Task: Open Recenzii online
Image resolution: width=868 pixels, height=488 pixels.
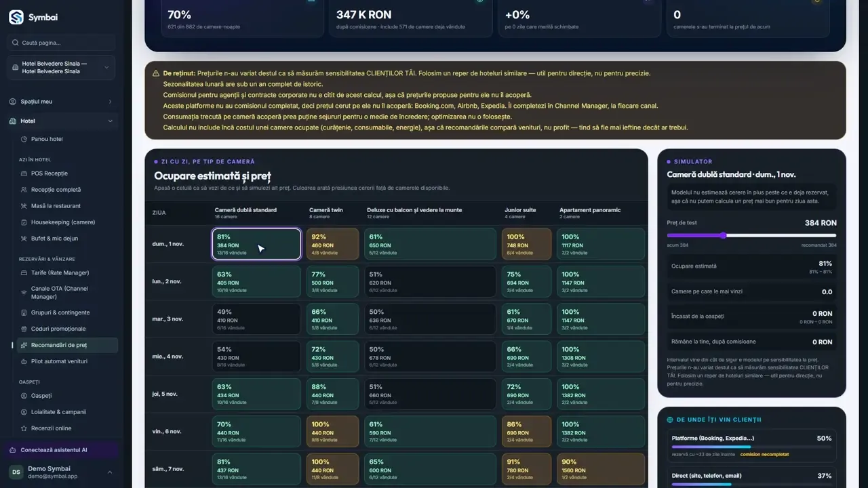Action: point(51,428)
